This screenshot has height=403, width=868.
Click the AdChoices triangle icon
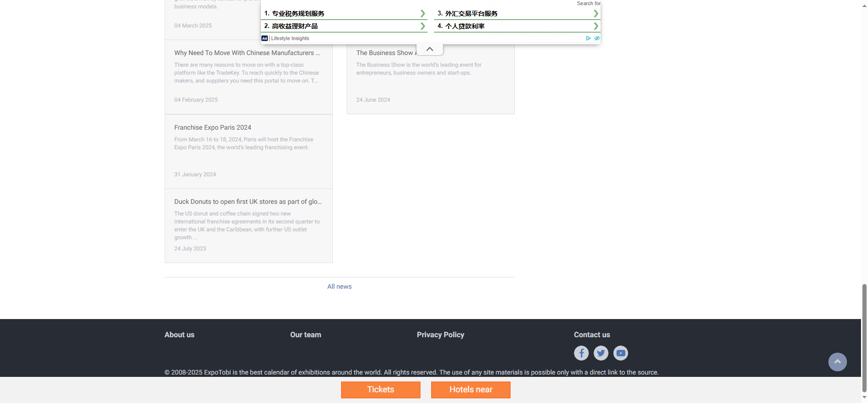pyautogui.click(x=588, y=38)
